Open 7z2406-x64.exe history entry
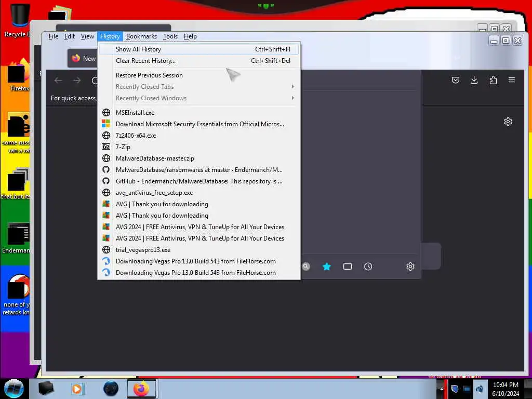532x399 pixels. (x=199, y=136)
